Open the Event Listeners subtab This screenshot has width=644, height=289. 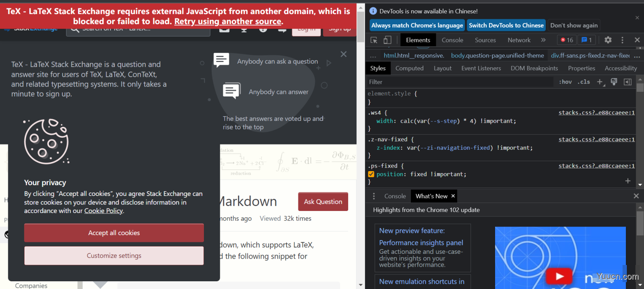pyautogui.click(x=481, y=68)
